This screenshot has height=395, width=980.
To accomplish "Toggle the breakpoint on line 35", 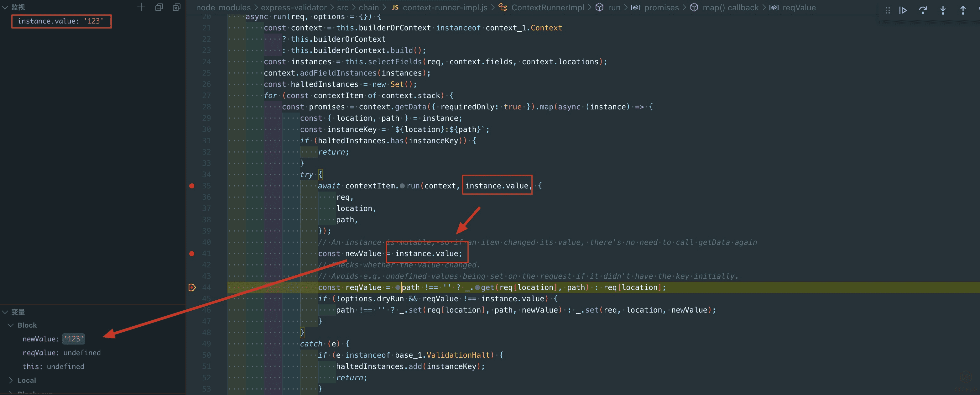I will [x=192, y=186].
